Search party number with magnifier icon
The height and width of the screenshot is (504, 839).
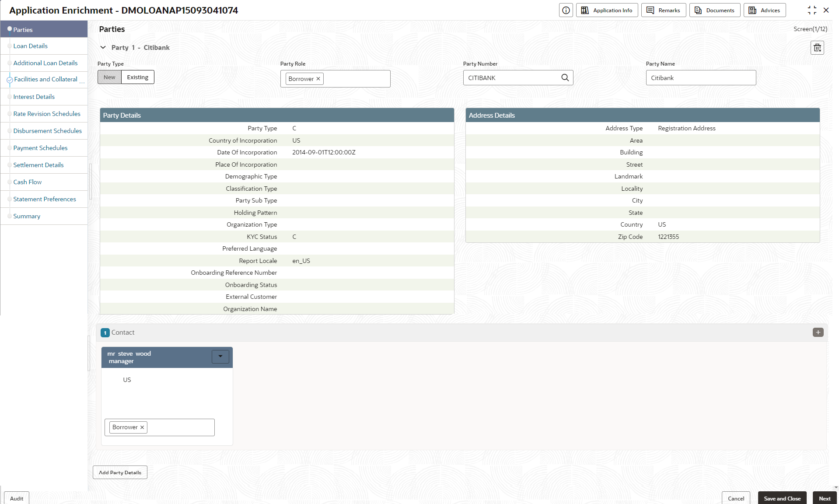(565, 78)
